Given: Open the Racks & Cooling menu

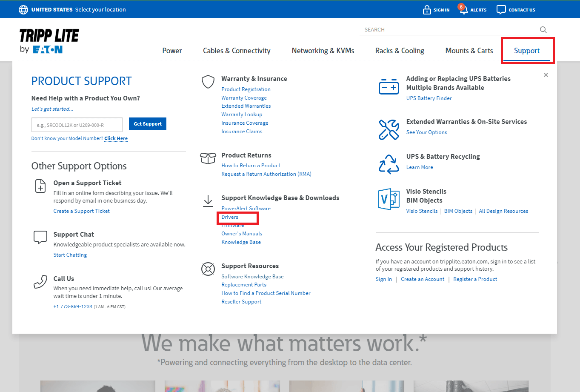Looking at the screenshot, I should point(400,51).
